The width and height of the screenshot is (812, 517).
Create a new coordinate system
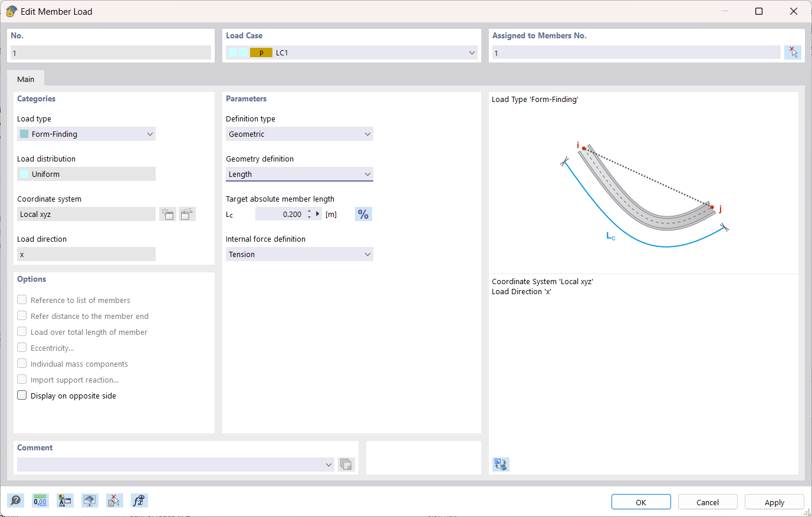pyautogui.click(x=167, y=213)
